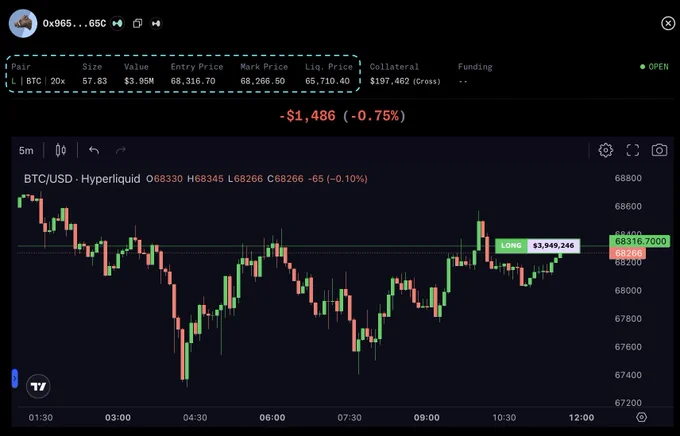
Task: Click the size value 57.83
Action: (95, 81)
